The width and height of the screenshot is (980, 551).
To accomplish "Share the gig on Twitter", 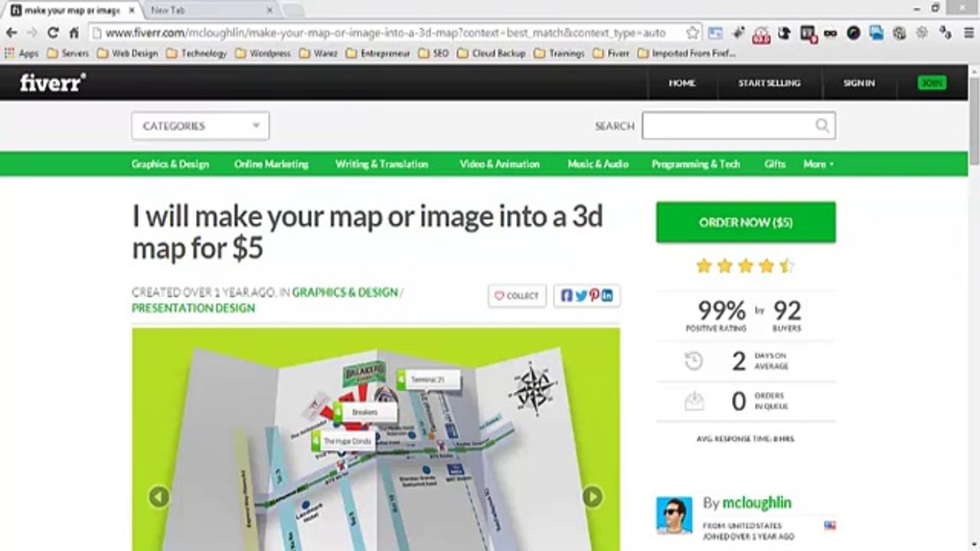I will (x=580, y=295).
